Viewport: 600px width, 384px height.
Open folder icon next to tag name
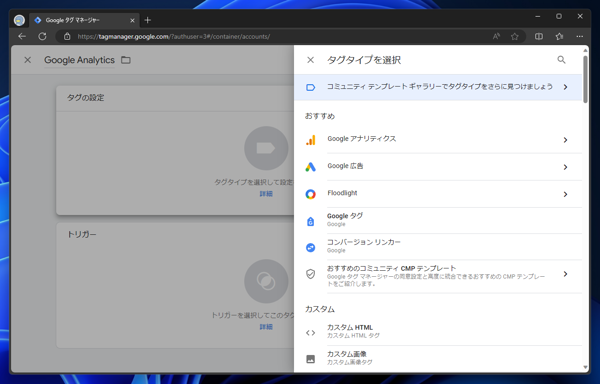point(126,60)
